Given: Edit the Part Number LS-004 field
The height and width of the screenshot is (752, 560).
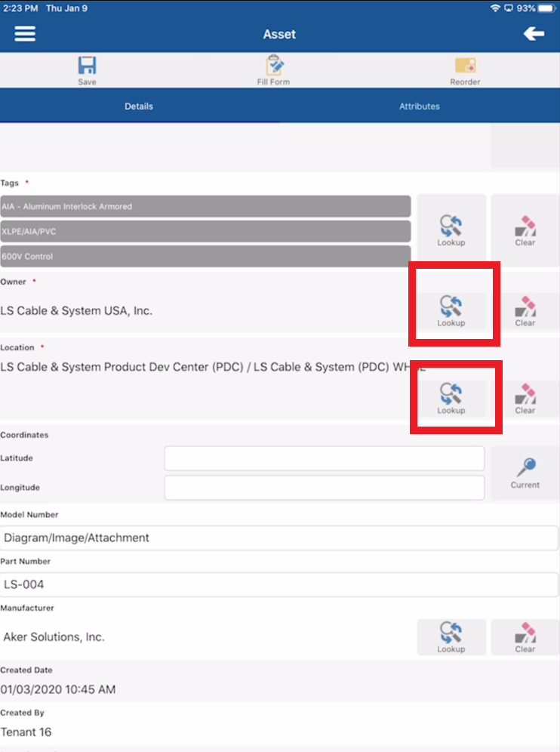Looking at the screenshot, I should pyautogui.click(x=279, y=584).
